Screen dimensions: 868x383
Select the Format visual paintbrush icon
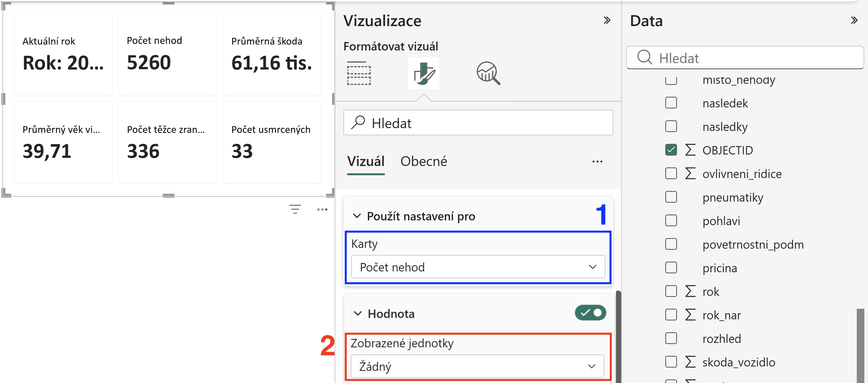click(423, 73)
